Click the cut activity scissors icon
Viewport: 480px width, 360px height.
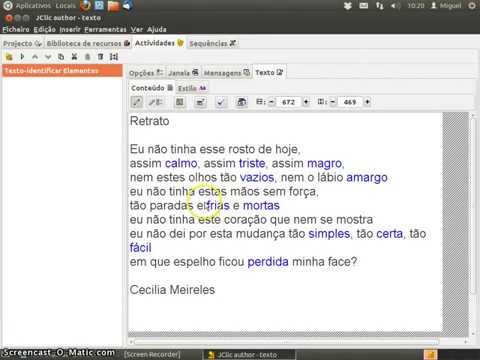(74, 57)
